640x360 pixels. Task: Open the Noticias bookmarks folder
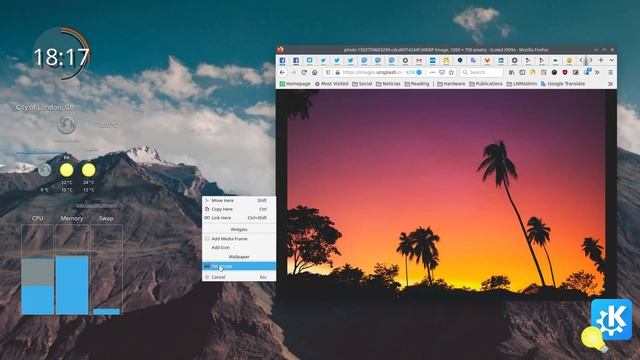388,84
